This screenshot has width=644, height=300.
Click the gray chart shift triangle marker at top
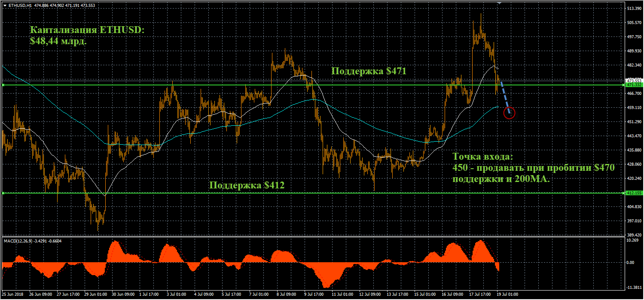tap(499, 3)
